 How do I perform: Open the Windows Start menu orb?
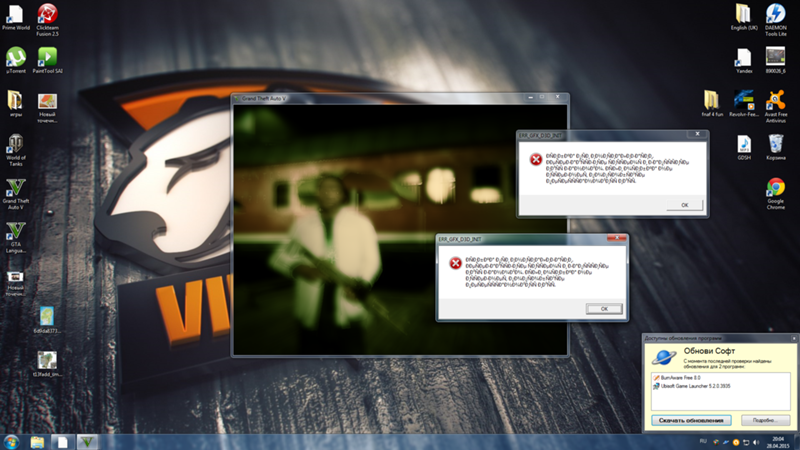pyautogui.click(x=11, y=442)
